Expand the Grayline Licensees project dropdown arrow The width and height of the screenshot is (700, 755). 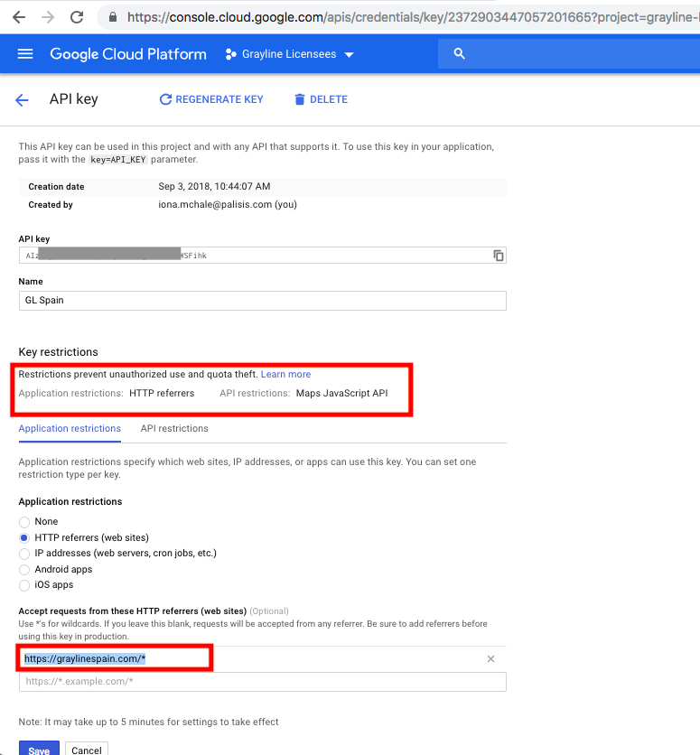click(349, 55)
